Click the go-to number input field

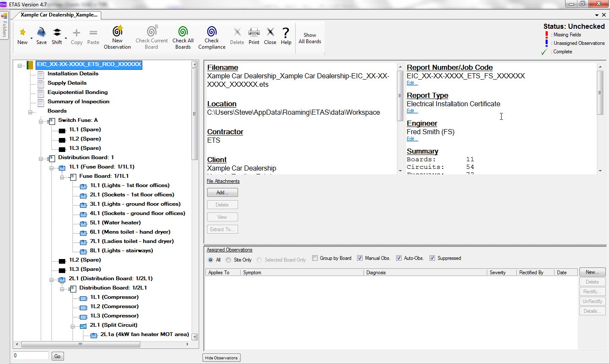pyautogui.click(x=30, y=356)
